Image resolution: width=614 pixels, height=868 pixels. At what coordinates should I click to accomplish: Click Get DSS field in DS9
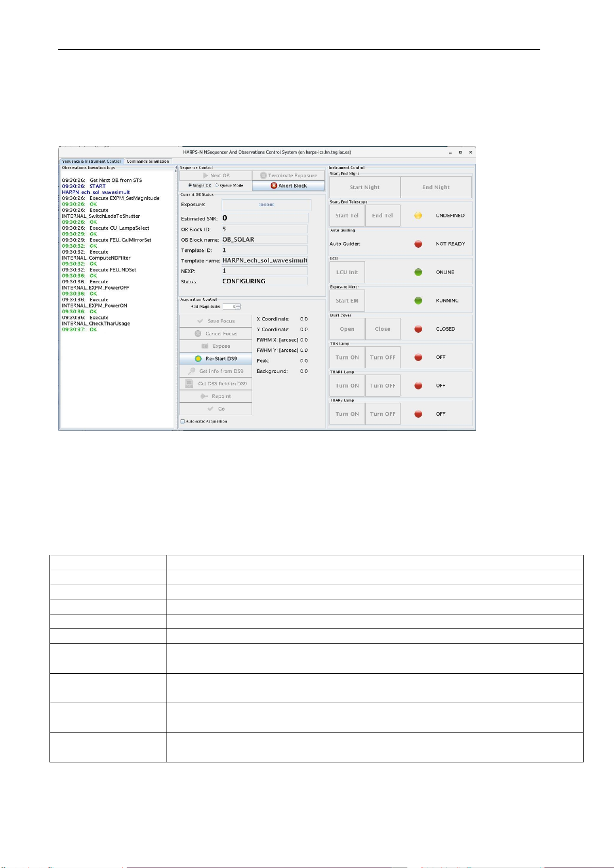[x=215, y=384]
